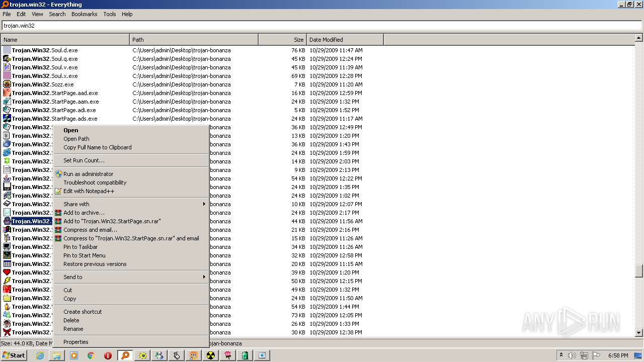Click the WinRAR icon next to Compress and email

58,230
